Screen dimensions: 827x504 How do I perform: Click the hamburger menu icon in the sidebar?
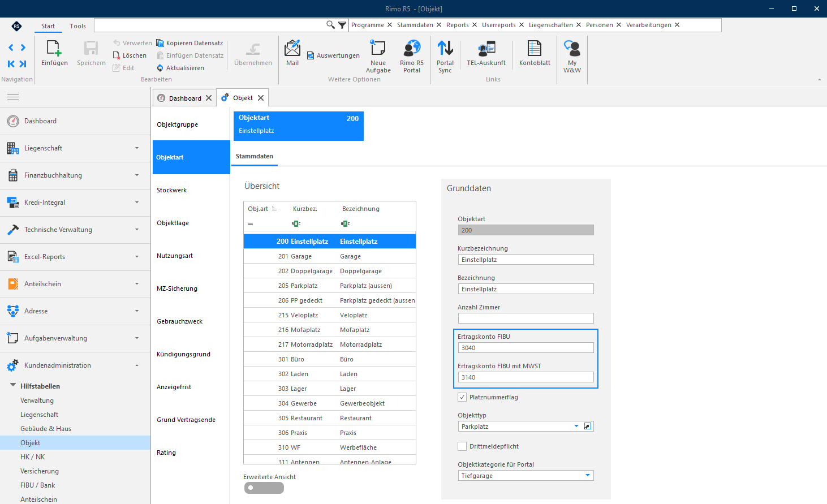[13, 97]
